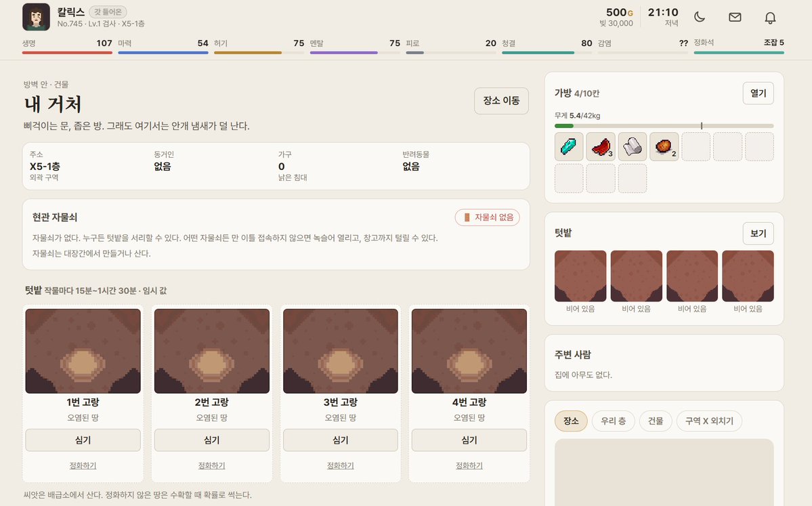812x506 pixels.
Task: Click the 마력 mana bar
Action: 163,52
